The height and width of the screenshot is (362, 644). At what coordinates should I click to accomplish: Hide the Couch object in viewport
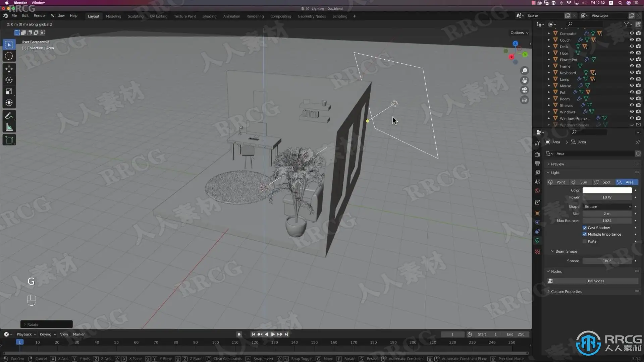click(632, 40)
